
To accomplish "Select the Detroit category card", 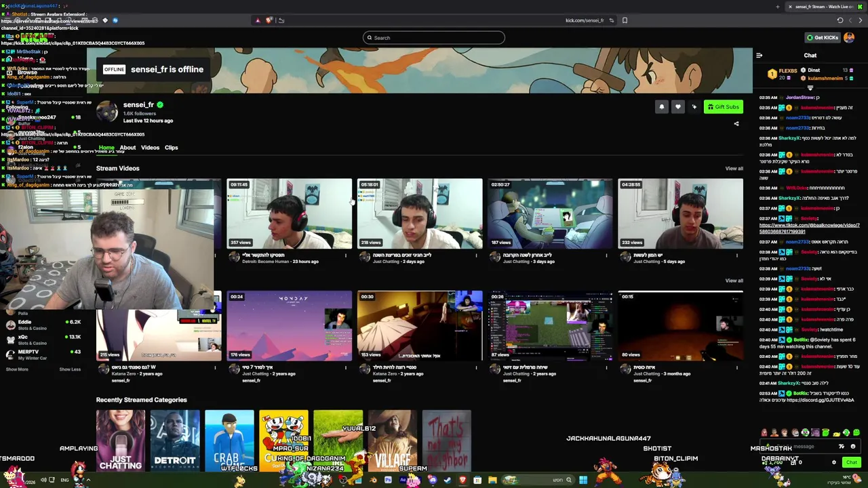I will click(x=175, y=441).
